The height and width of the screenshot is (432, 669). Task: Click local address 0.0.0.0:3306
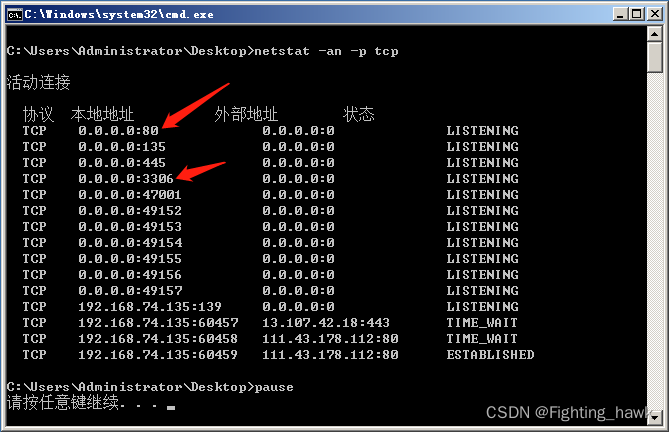(x=126, y=179)
